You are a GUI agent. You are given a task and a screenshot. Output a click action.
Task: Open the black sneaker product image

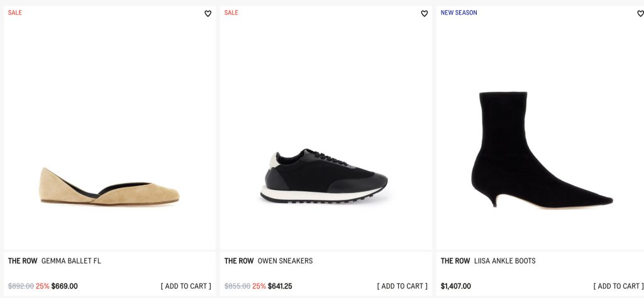(326, 176)
